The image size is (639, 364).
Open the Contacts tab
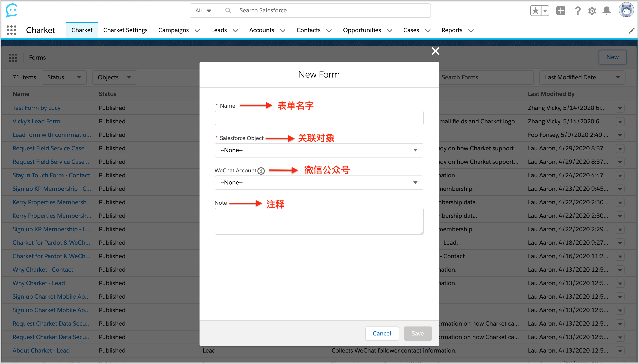(x=308, y=30)
